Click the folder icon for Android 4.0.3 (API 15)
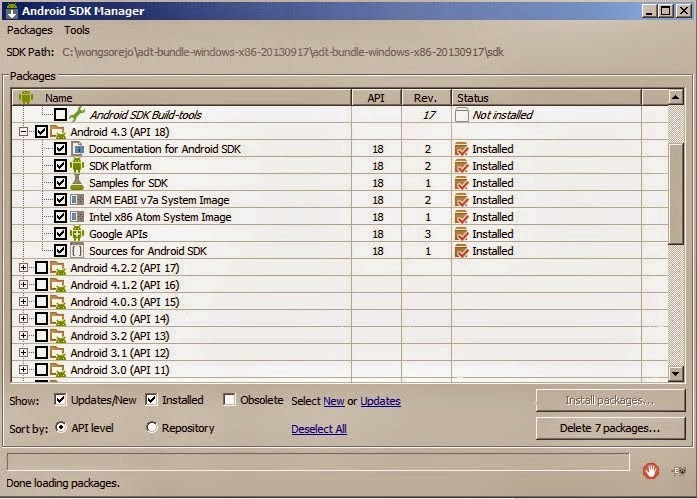 [58, 302]
